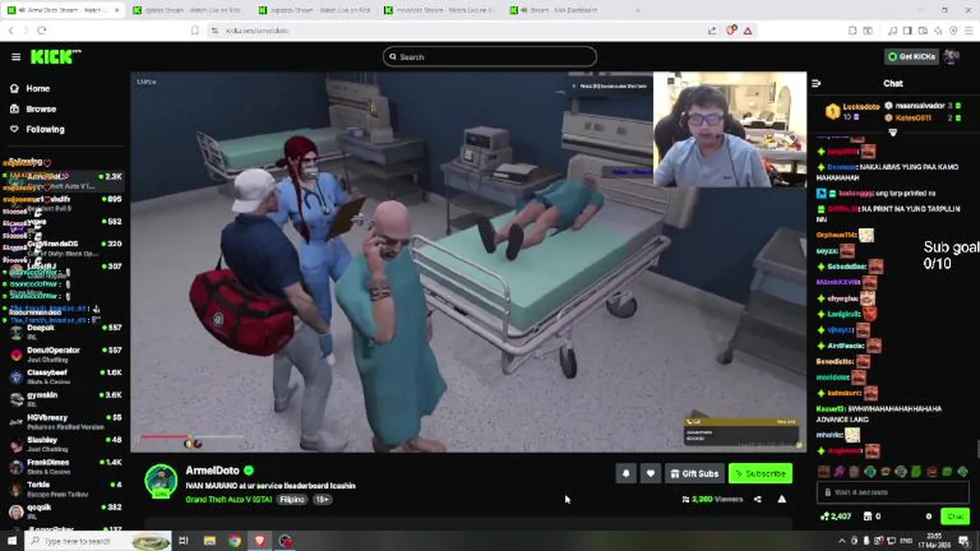This screenshot has height=551, width=980.
Task: Switch to the fourth Kick stream tab
Action: (441, 10)
